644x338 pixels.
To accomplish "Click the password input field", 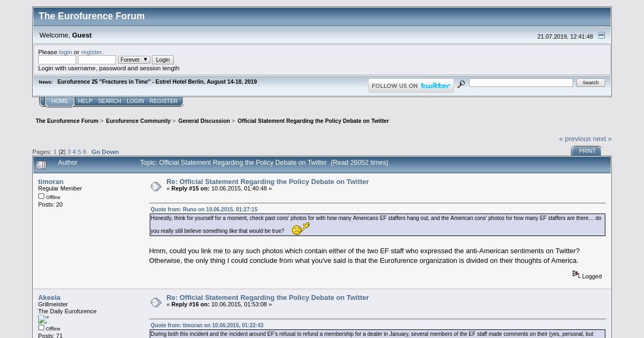I will click(x=97, y=60).
